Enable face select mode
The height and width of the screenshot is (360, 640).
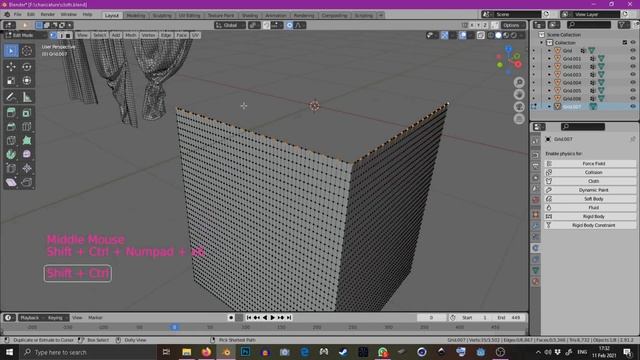click(x=68, y=36)
